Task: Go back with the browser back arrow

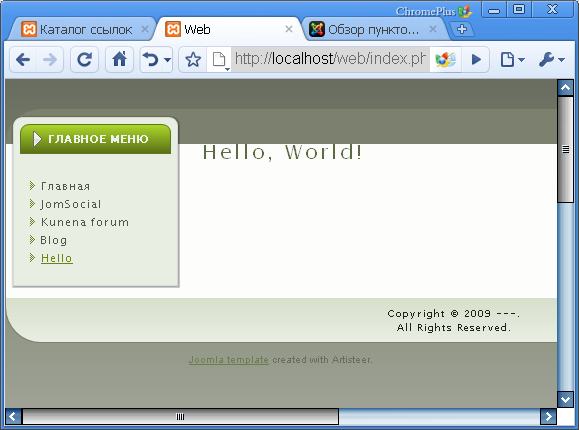Action: pos(23,59)
